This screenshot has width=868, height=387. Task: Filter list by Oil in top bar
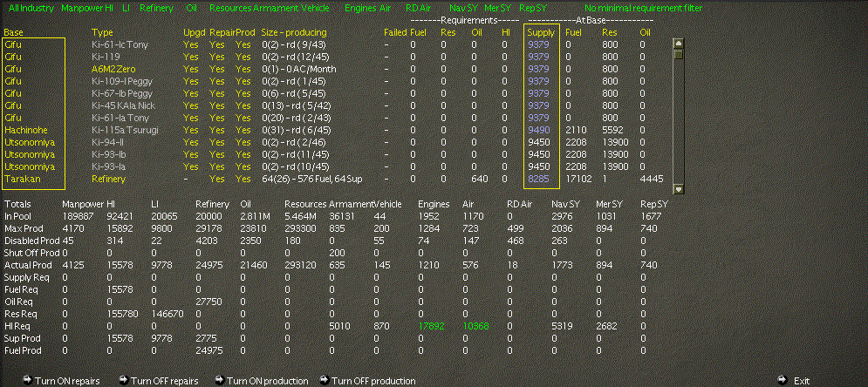[192, 9]
